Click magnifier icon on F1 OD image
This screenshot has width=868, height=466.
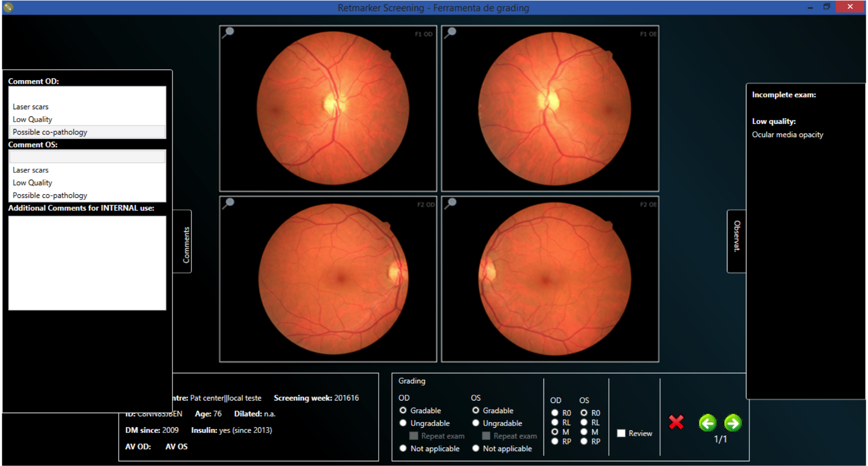pos(228,32)
